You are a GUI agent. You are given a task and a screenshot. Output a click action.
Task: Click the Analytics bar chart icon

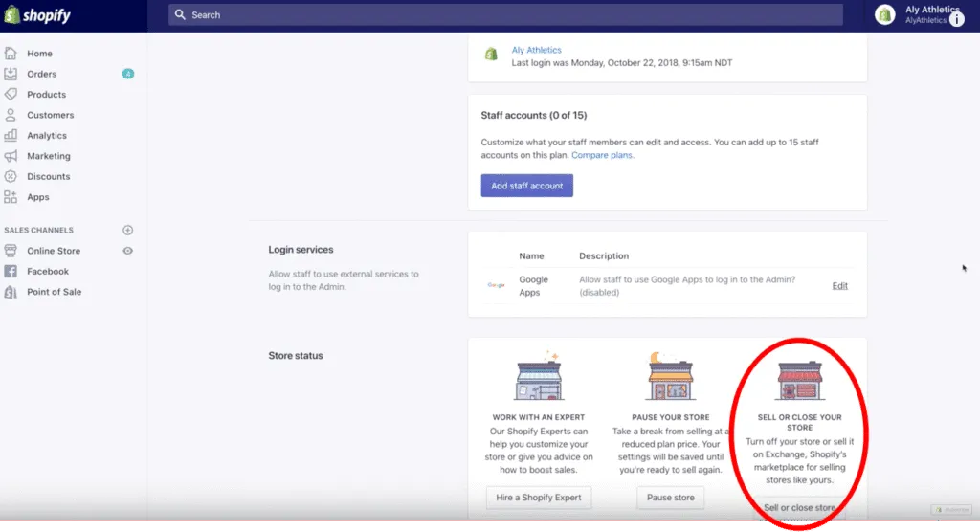pyautogui.click(x=11, y=135)
